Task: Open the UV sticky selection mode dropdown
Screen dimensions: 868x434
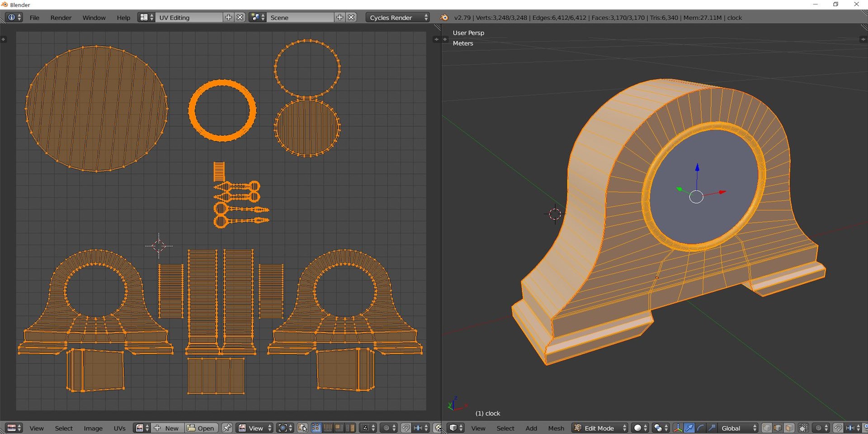Action: tap(368, 428)
